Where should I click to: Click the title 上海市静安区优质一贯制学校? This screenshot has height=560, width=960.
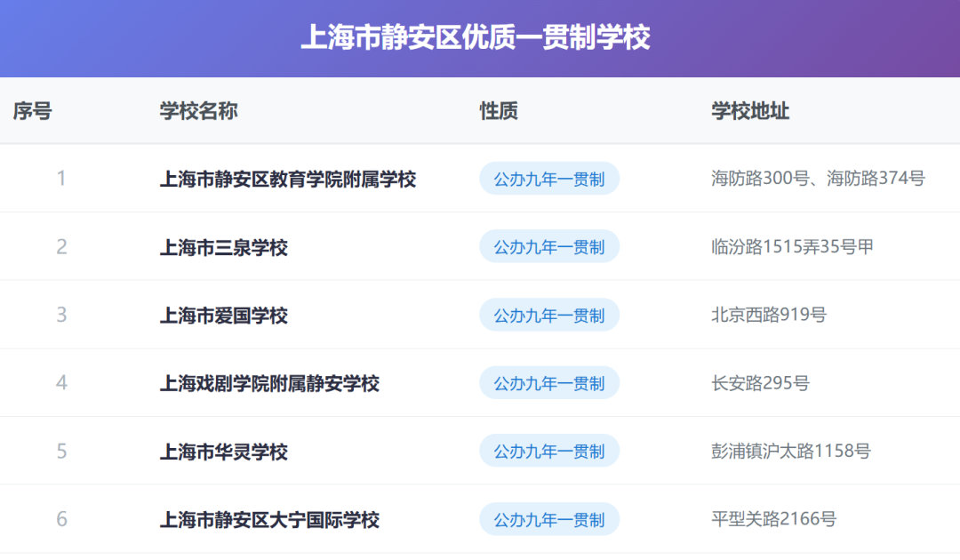click(x=475, y=36)
